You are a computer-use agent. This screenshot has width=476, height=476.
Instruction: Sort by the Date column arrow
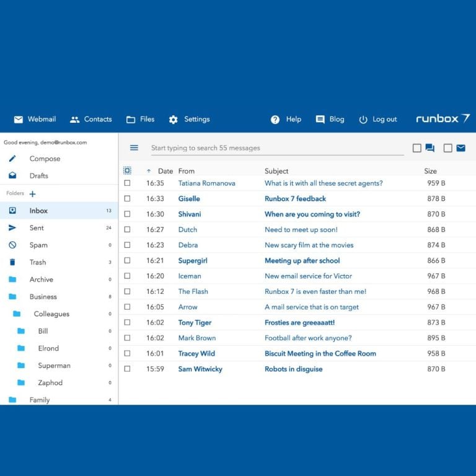point(149,171)
